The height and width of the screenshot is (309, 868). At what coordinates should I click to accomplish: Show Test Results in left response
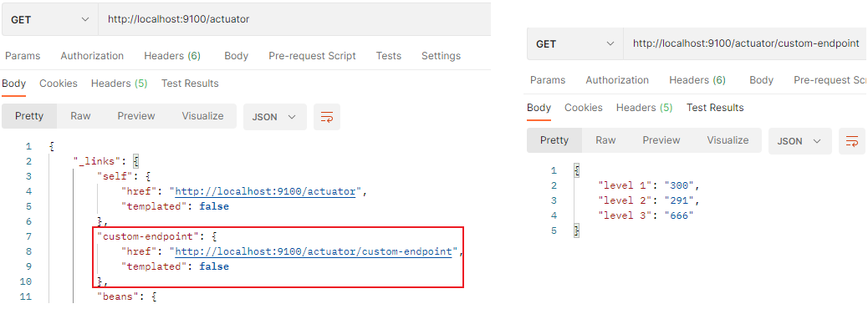pos(190,84)
